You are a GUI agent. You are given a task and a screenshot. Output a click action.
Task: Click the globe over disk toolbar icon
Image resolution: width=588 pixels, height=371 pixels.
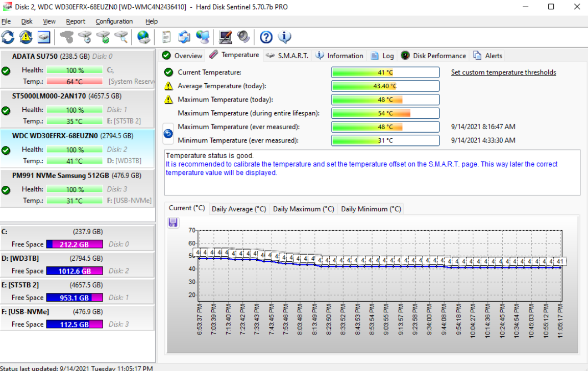(143, 37)
